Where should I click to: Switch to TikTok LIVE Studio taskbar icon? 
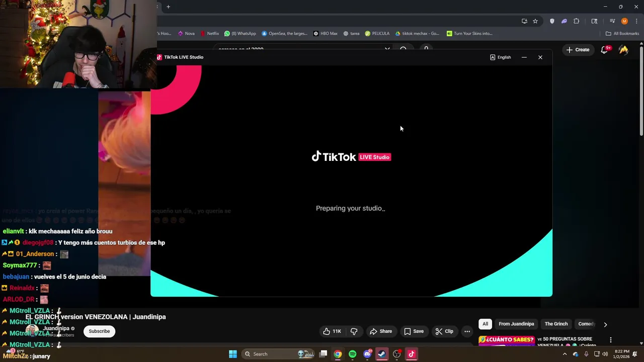[x=412, y=354]
